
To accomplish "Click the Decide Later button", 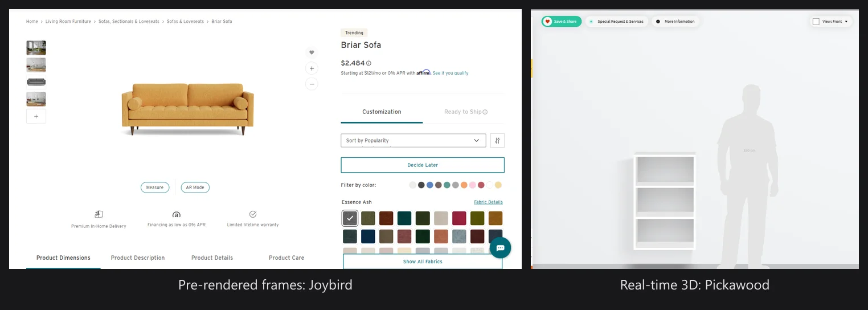I will pyautogui.click(x=423, y=165).
